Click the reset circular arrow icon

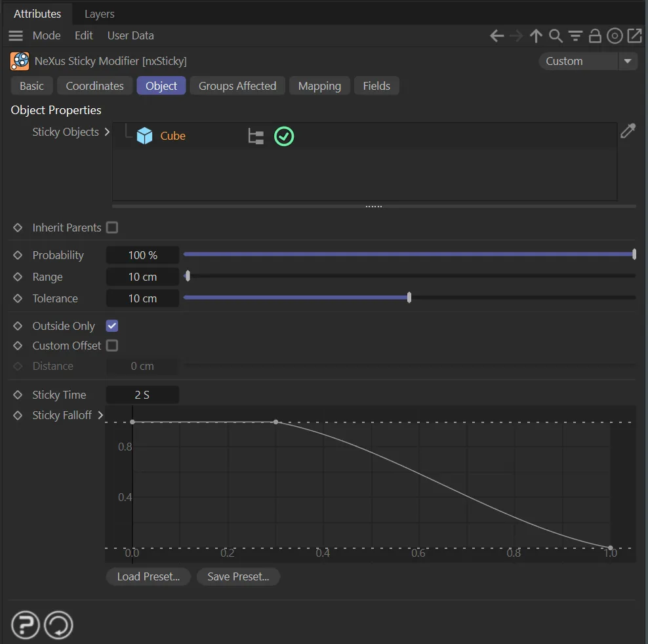58,625
